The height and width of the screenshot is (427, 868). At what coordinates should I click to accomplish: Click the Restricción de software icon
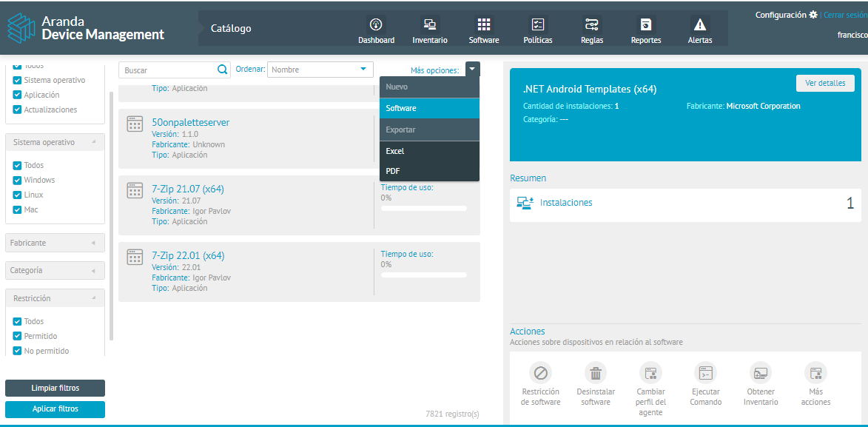click(540, 374)
